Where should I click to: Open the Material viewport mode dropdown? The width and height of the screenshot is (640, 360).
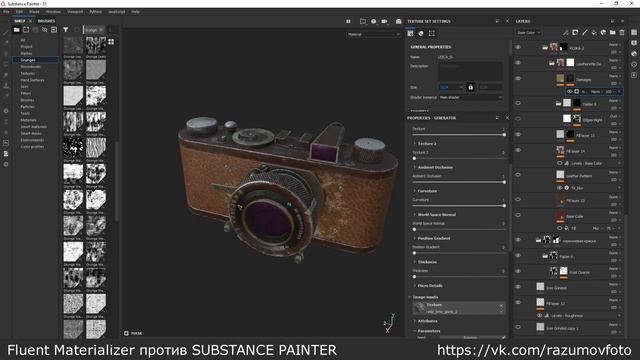point(373,34)
